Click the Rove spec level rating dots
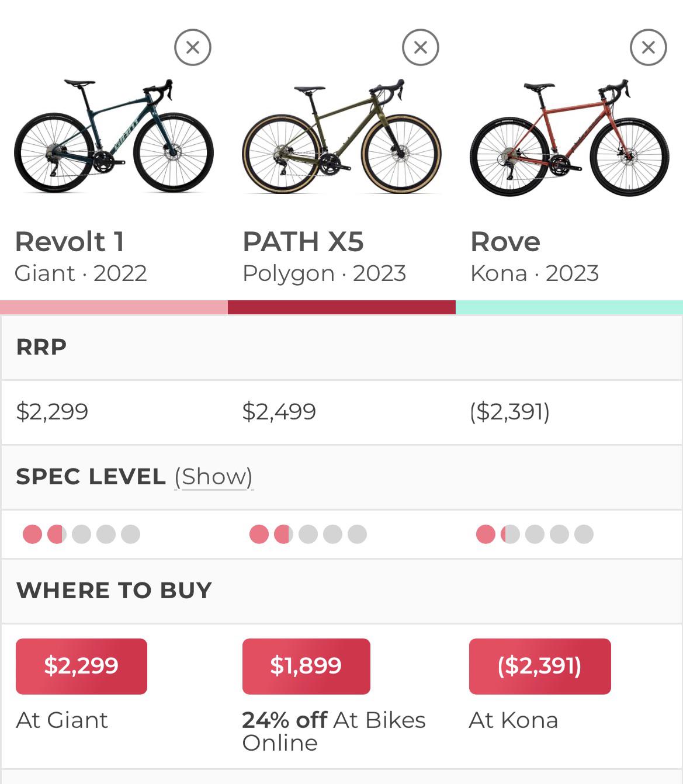The image size is (683, 784). [535, 534]
